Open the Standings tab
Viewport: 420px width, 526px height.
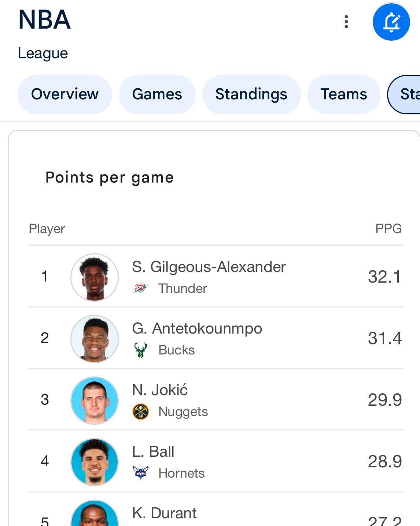pyautogui.click(x=251, y=94)
